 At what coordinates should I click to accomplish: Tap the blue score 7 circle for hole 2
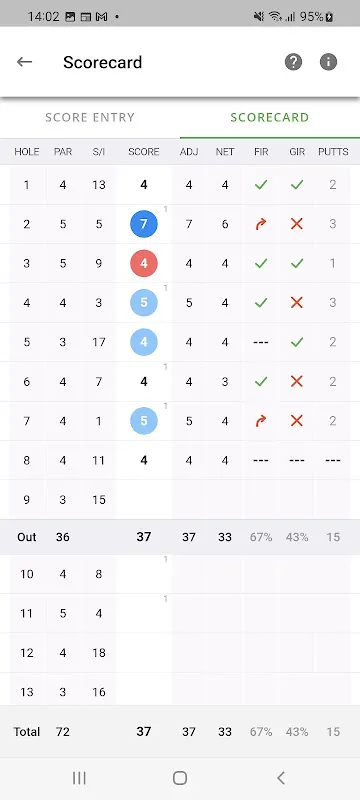[x=144, y=224]
